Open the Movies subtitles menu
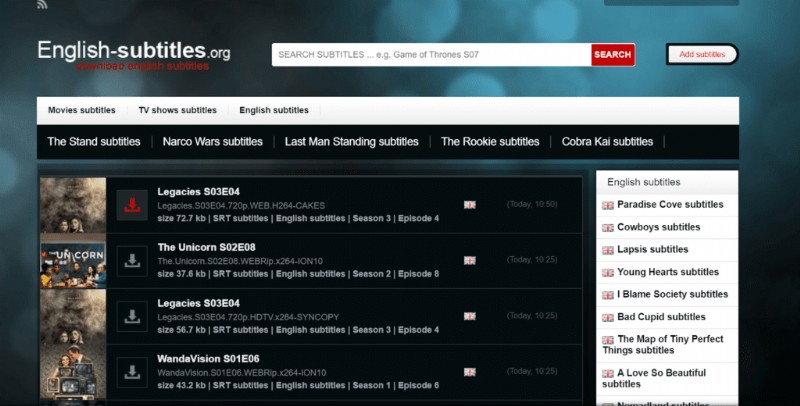Screen dimensions: 800x406 coord(82,110)
